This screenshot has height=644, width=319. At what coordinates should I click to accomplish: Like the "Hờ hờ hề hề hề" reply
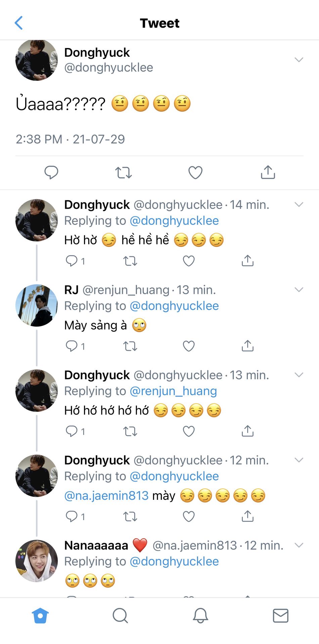[x=189, y=261]
